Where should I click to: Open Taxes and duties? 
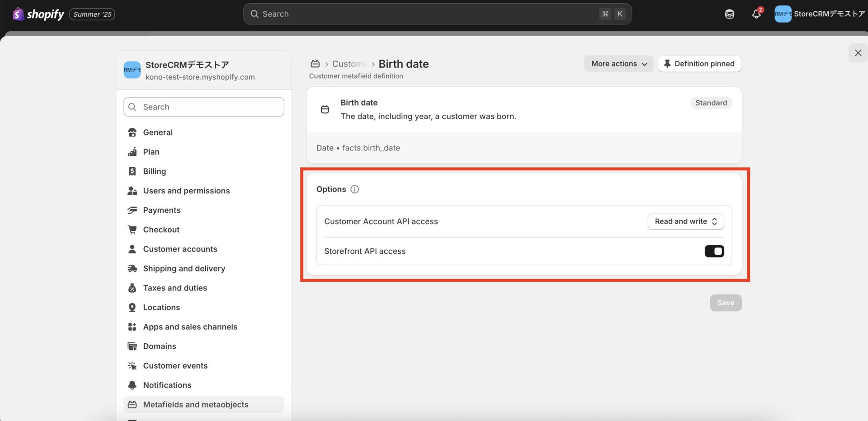pyautogui.click(x=203, y=288)
